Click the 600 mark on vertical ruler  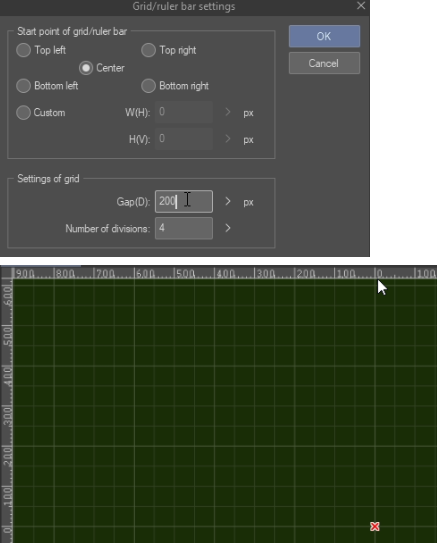[8, 296]
